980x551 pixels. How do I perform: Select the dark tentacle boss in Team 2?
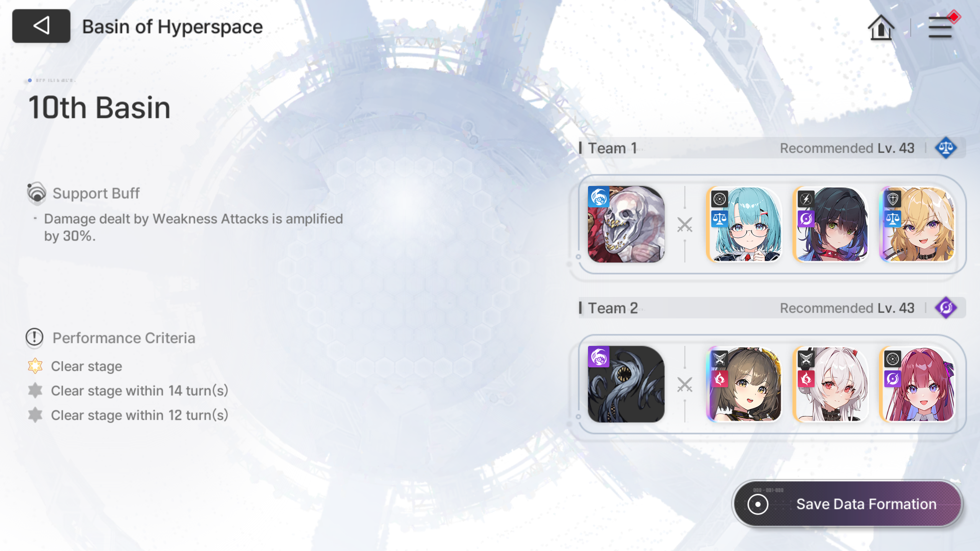(626, 384)
